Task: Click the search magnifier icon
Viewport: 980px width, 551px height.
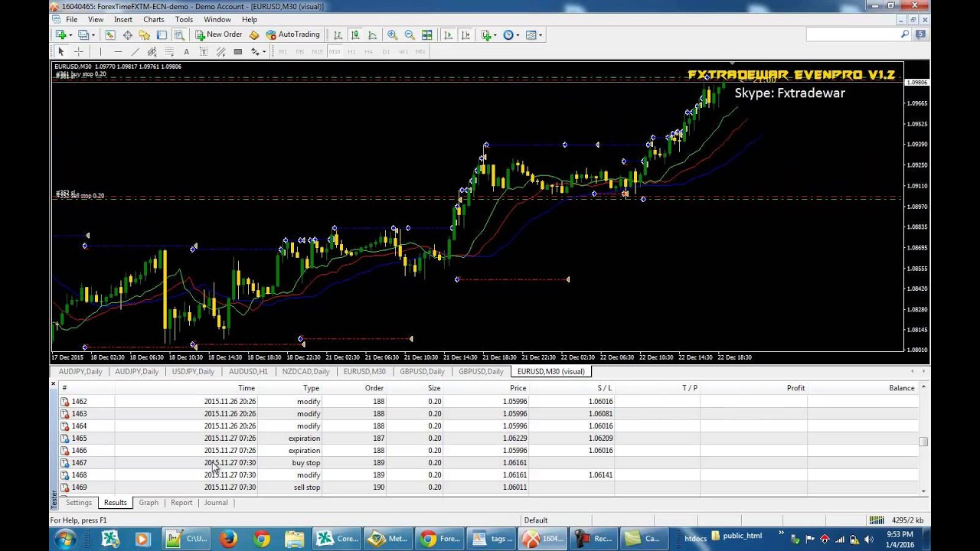Action: pos(905,34)
